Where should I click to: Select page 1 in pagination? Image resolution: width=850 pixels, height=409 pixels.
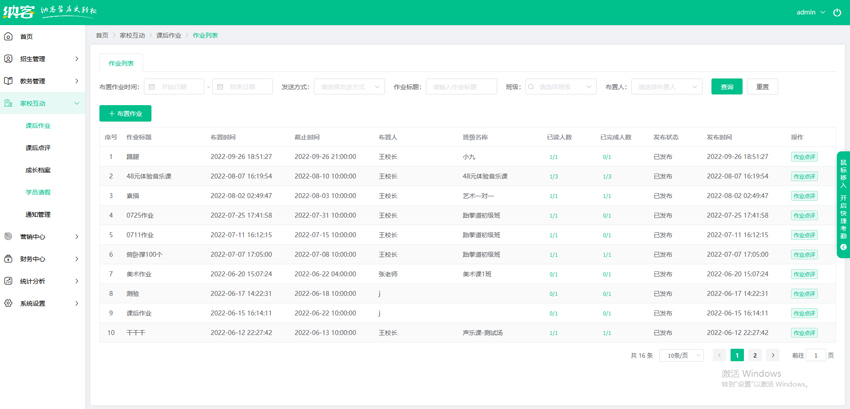(737, 355)
